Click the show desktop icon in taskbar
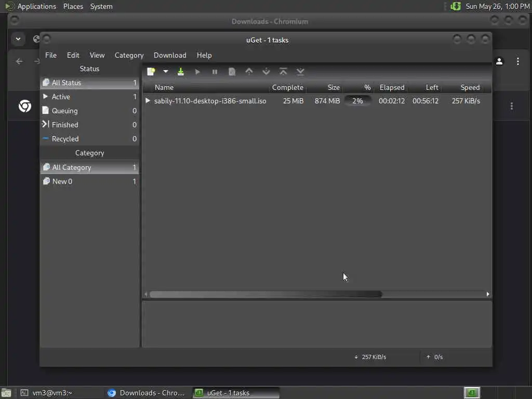The width and height of the screenshot is (532, 399). coord(6,393)
